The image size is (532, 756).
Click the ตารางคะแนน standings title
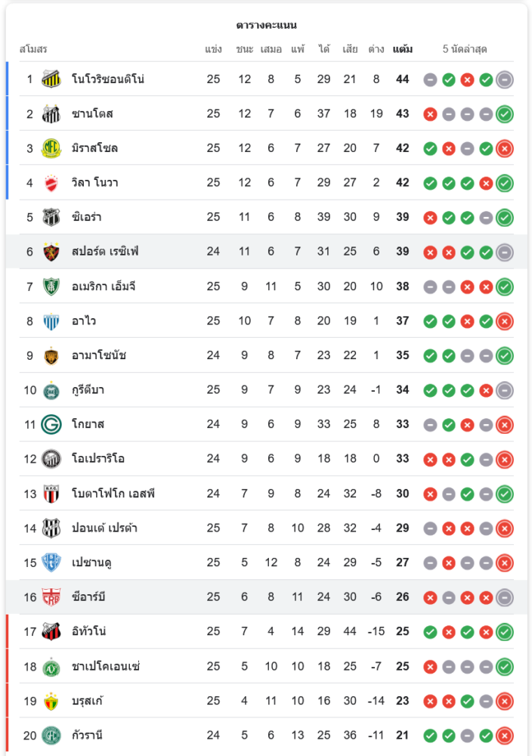(266, 25)
